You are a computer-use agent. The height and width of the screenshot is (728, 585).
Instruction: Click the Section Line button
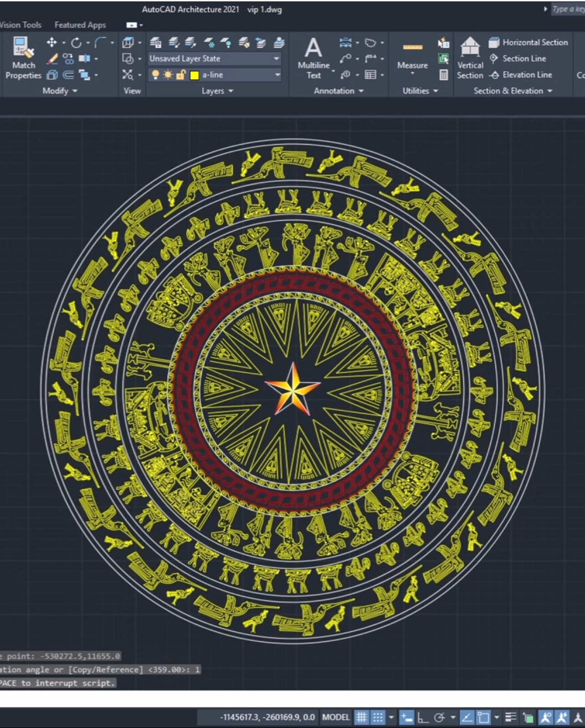click(x=518, y=58)
